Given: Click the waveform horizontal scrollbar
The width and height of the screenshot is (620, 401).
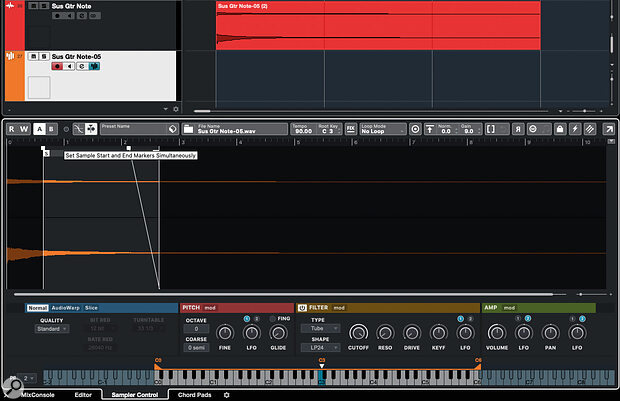Looking at the screenshot, I should pos(283,294).
